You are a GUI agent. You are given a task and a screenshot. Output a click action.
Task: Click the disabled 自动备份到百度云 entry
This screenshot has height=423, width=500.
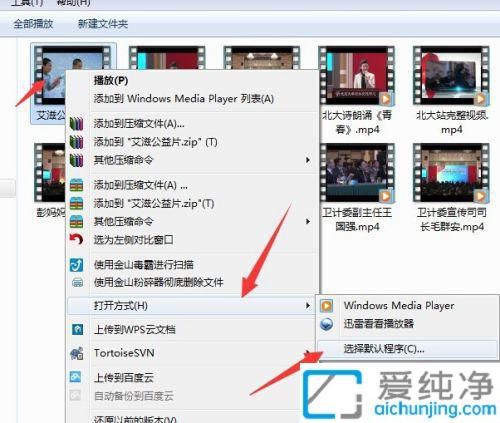tap(133, 396)
